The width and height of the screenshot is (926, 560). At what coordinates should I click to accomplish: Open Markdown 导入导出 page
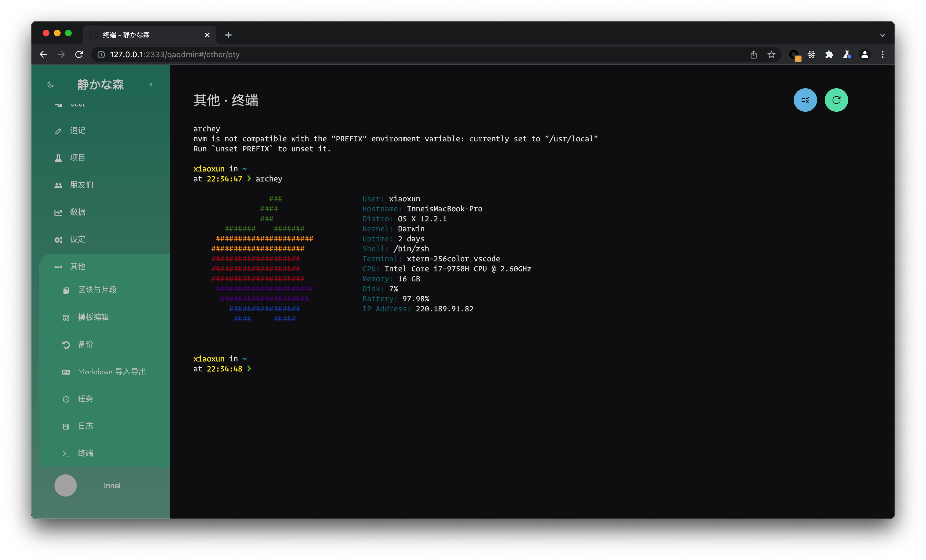[x=112, y=371]
